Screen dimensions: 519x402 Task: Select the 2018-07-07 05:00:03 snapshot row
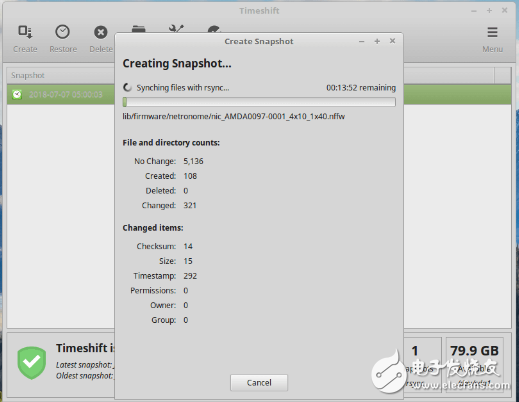(61, 95)
